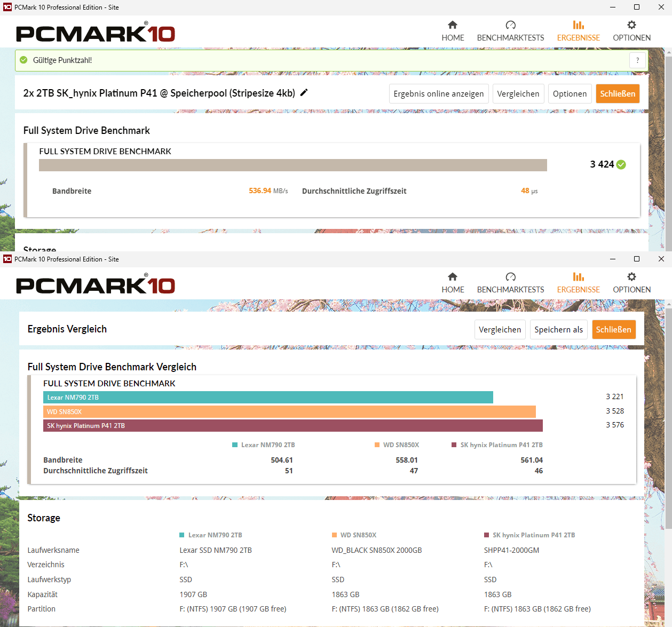Click result title 2x 2TB SK_hynix Platinum P41
Image resolution: width=672 pixels, height=627 pixels.
(x=159, y=93)
